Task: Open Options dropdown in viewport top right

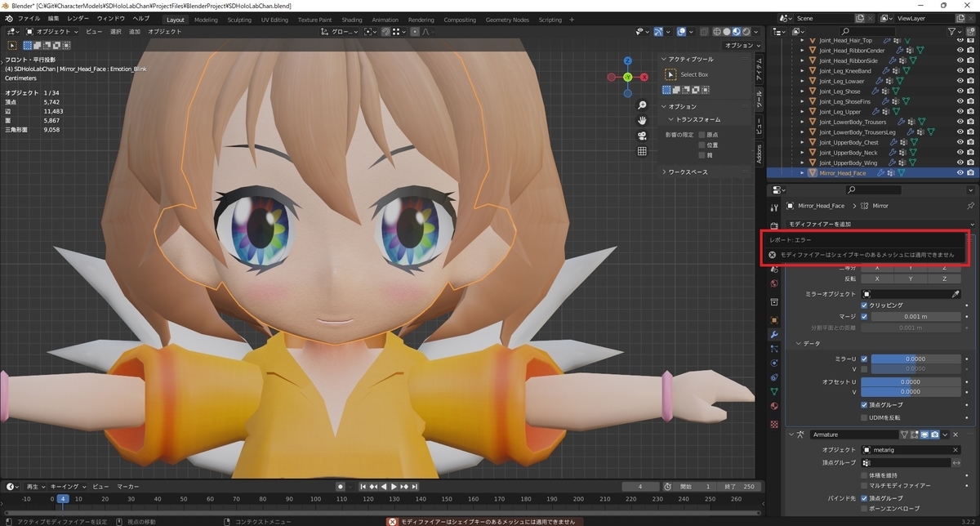Action: [x=741, y=46]
